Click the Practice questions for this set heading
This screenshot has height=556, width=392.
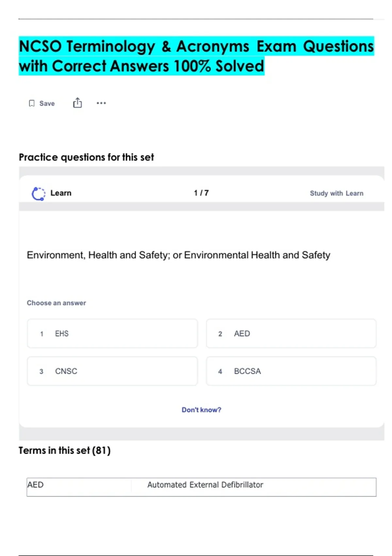[86, 157]
